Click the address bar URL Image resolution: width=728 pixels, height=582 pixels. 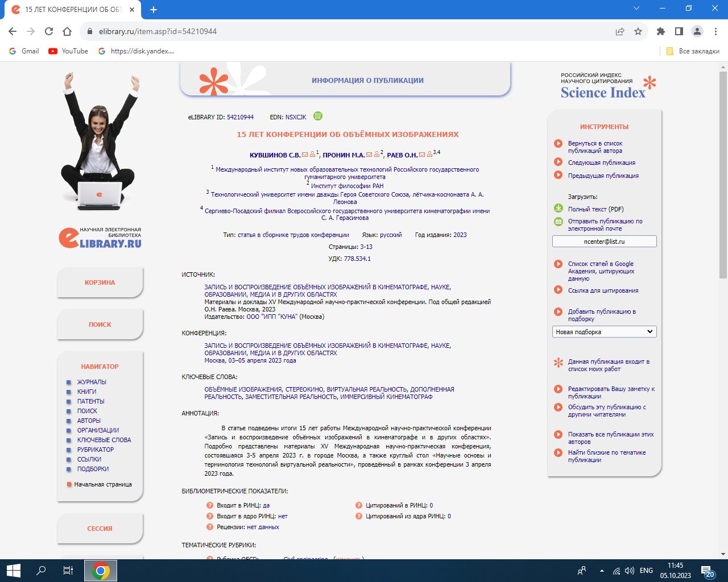[158, 31]
